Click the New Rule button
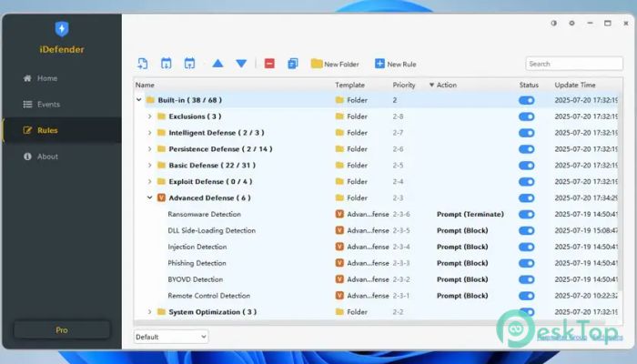The image size is (637, 364). pos(395,64)
